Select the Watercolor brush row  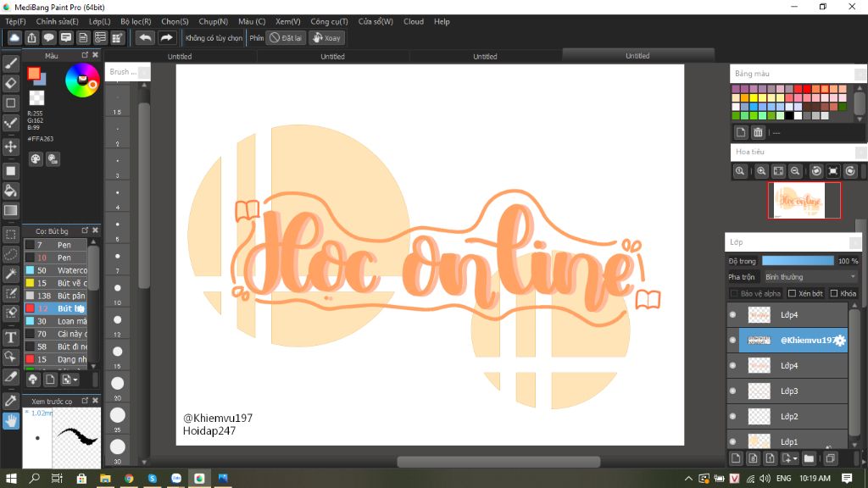(56, 270)
